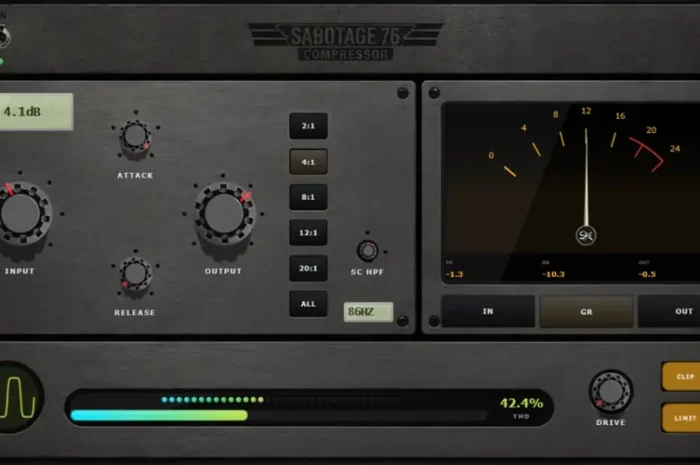Click the Drive knob
Image resolution: width=700 pixels, height=465 pixels.
611,391
